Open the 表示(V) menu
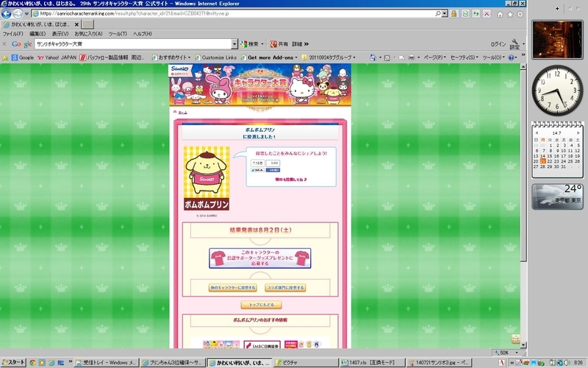This screenshot has width=588, height=368. pyautogui.click(x=60, y=34)
